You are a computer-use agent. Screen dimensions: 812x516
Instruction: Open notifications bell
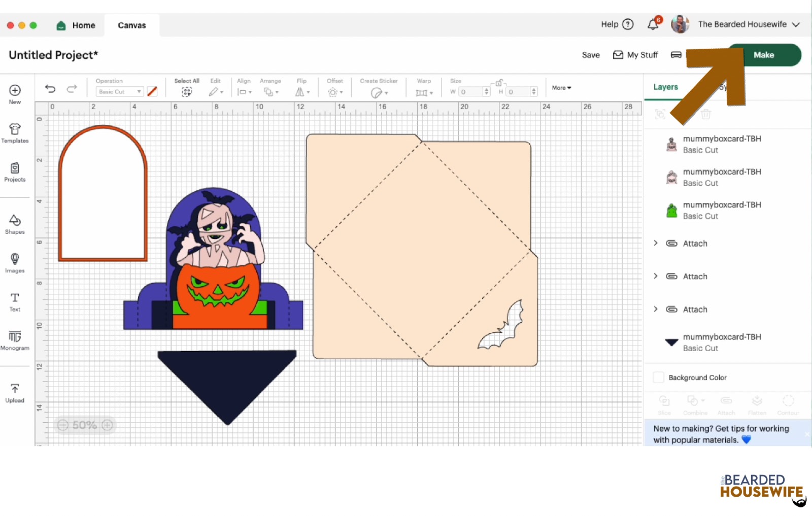tap(653, 24)
